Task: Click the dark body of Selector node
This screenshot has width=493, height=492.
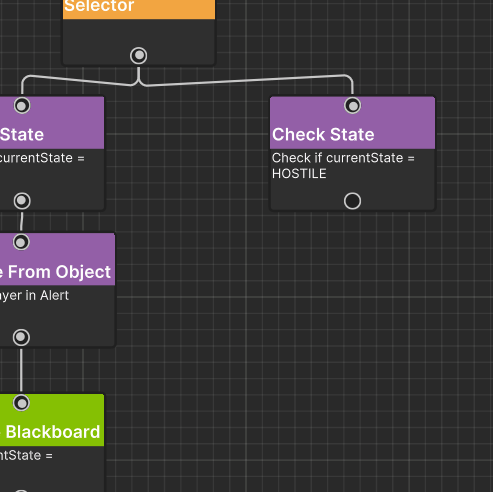Action: tap(139, 33)
